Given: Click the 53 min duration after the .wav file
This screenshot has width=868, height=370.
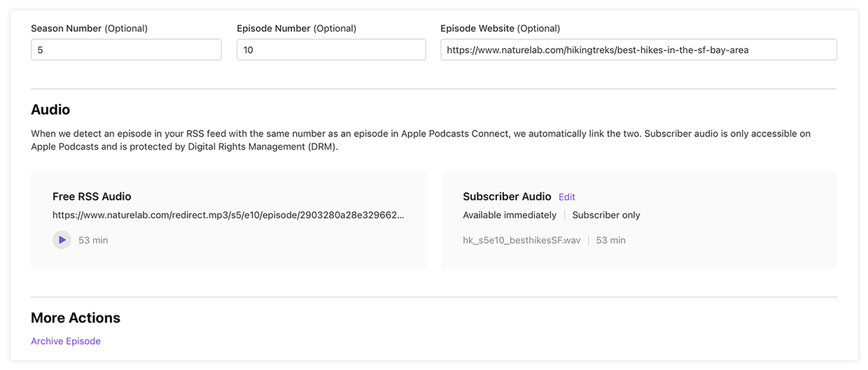Looking at the screenshot, I should pos(611,240).
